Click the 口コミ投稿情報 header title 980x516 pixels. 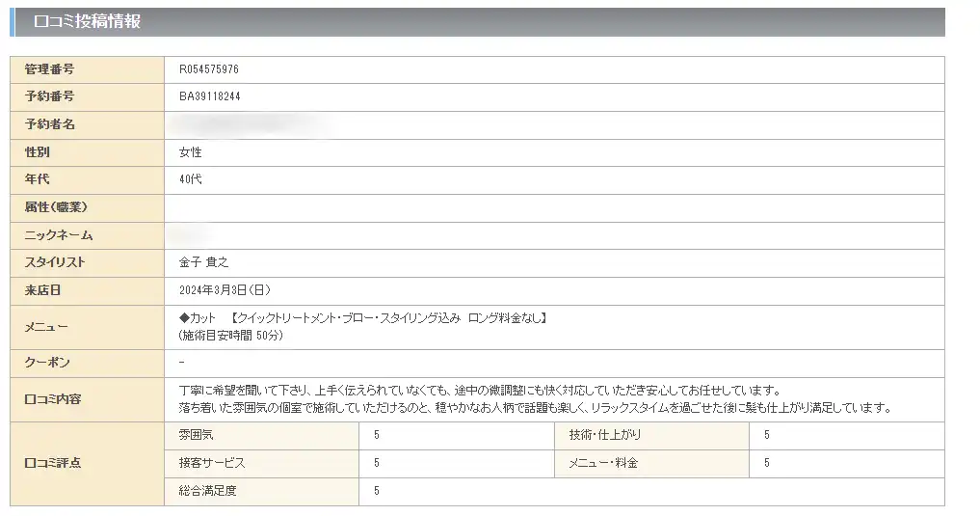[x=87, y=22]
